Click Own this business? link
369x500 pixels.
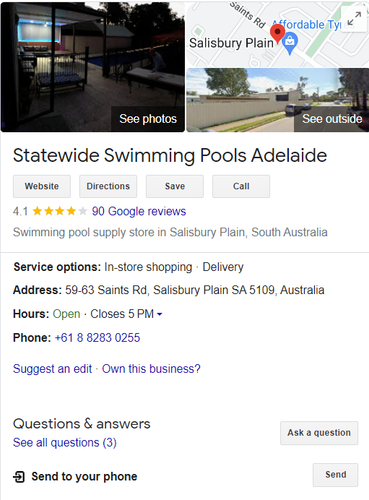[x=151, y=369]
